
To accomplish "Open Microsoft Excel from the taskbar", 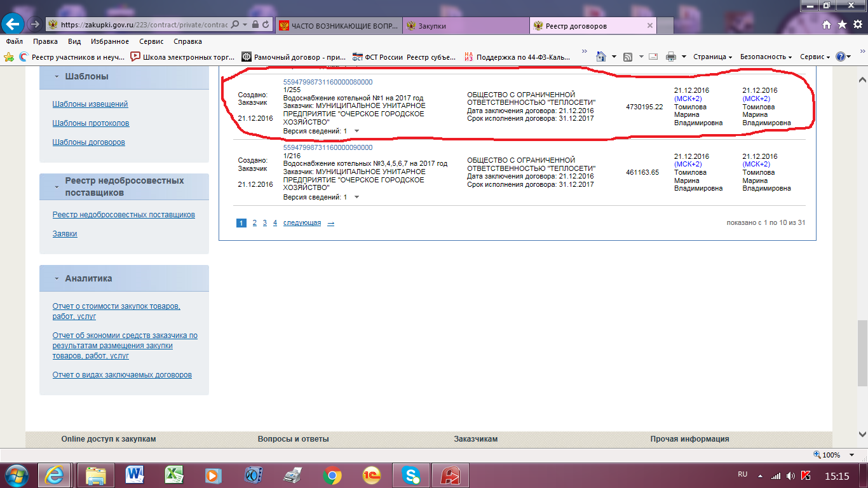I will [x=174, y=475].
